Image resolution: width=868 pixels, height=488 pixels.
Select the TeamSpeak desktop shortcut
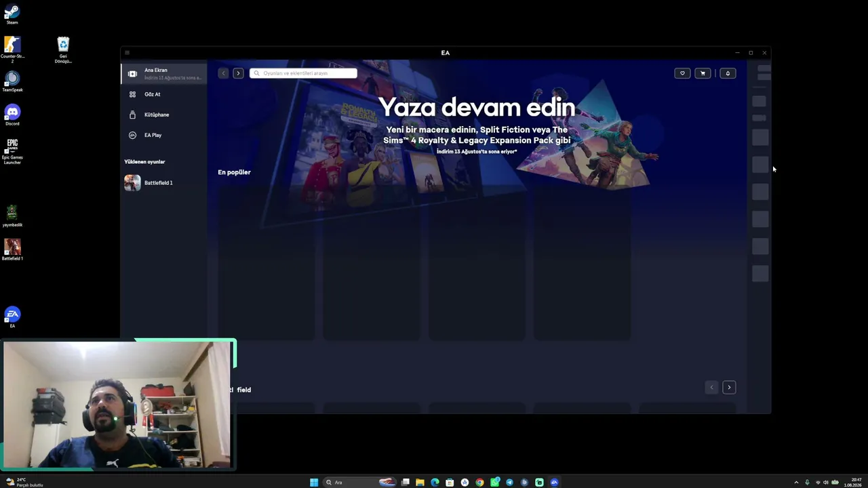[12, 81]
